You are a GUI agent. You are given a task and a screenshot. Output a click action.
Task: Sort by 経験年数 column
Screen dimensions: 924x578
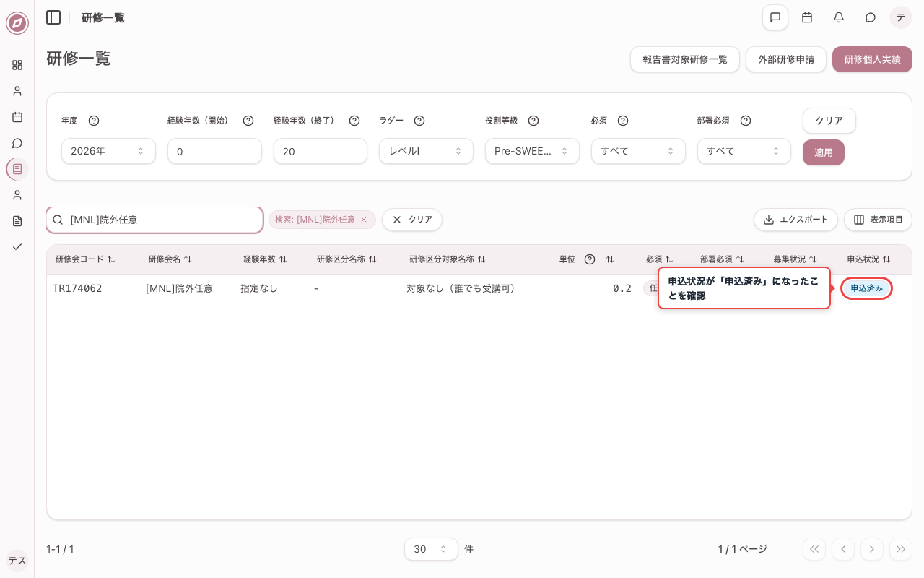click(265, 259)
